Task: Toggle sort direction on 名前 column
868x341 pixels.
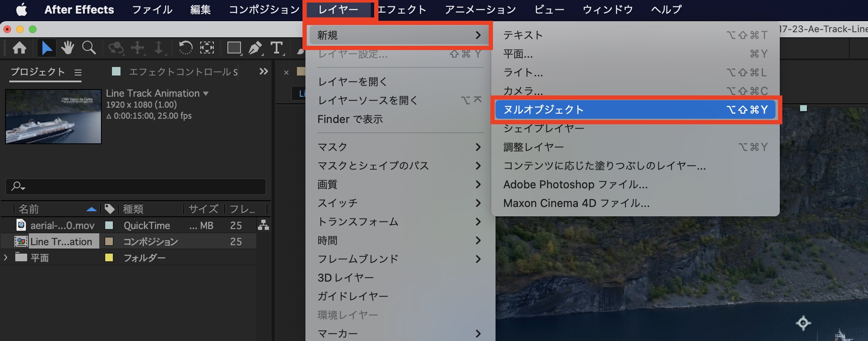Action: click(91, 209)
